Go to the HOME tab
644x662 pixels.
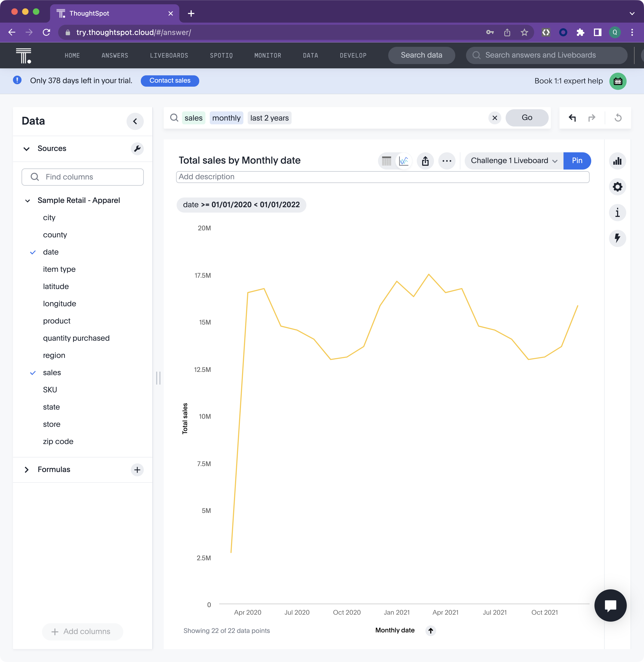click(x=72, y=55)
